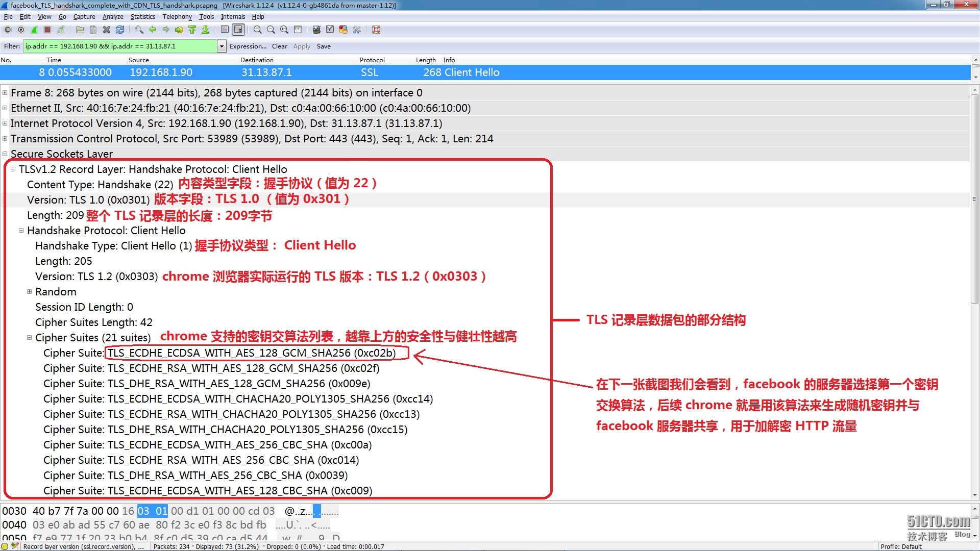
Task: Click the Expression... button
Action: [248, 46]
